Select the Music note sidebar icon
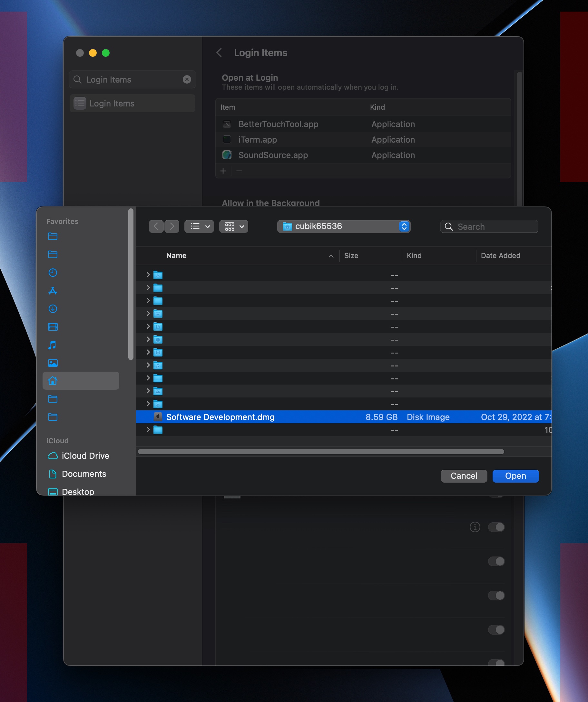The image size is (588, 702). [x=52, y=345]
